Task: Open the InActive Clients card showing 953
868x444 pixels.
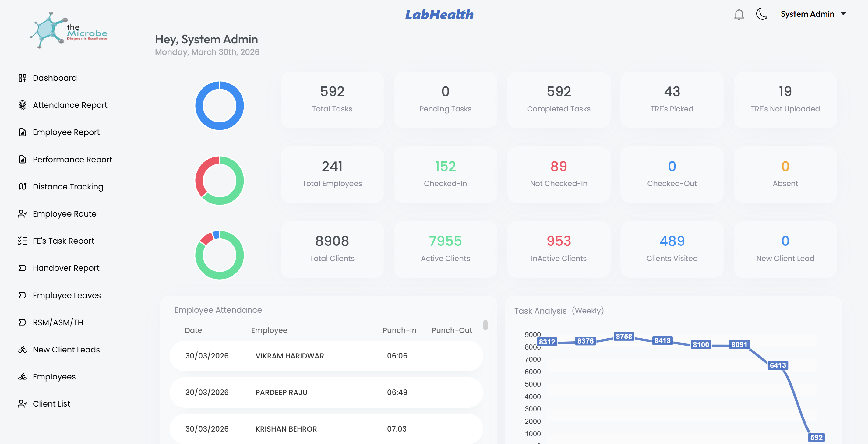Action: [558, 249]
